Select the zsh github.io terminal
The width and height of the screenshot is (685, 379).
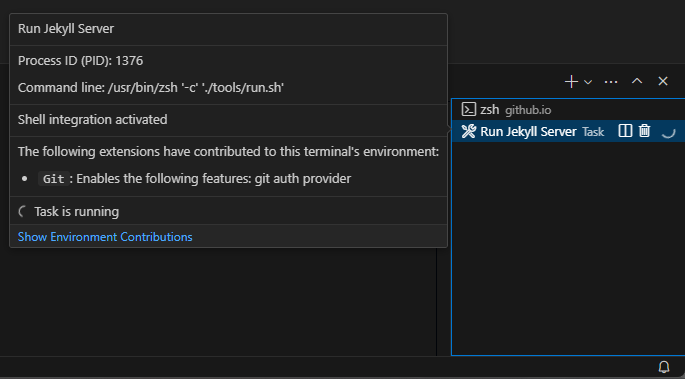568,110
